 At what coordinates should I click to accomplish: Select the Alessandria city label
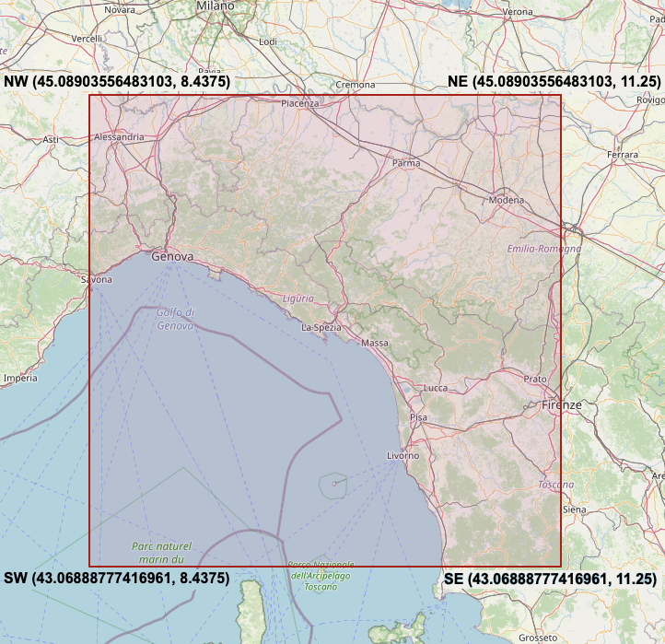pyautogui.click(x=119, y=137)
